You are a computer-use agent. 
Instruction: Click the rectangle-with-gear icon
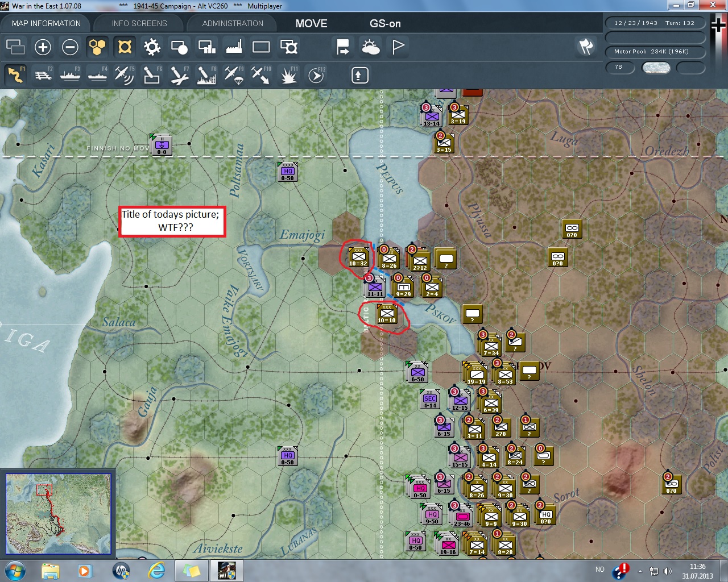tap(289, 47)
